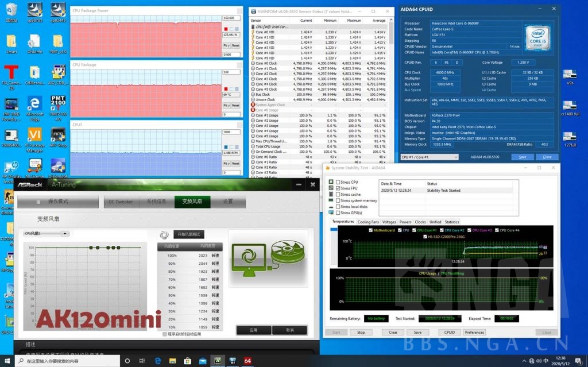Viewport: 588px width, 367px height.
Task: Switch to the Unified tab
Action: coord(435,222)
